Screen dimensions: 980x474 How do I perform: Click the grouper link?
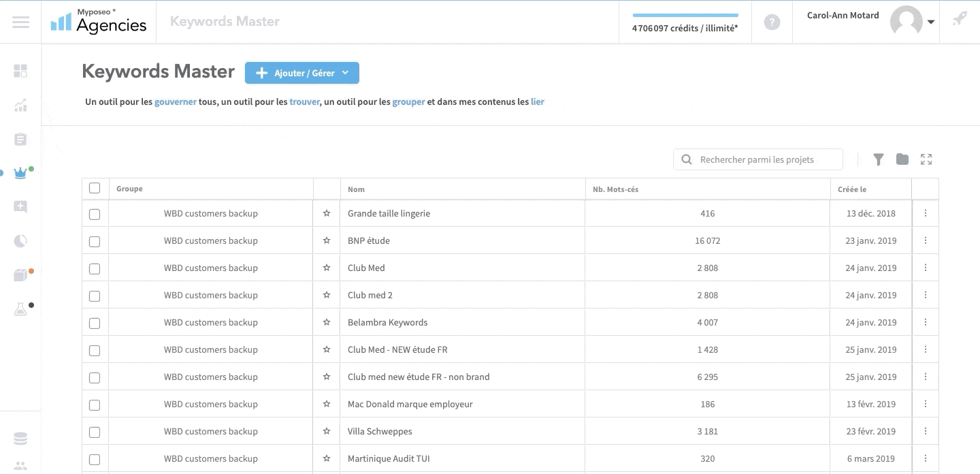click(x=408, y=102)
